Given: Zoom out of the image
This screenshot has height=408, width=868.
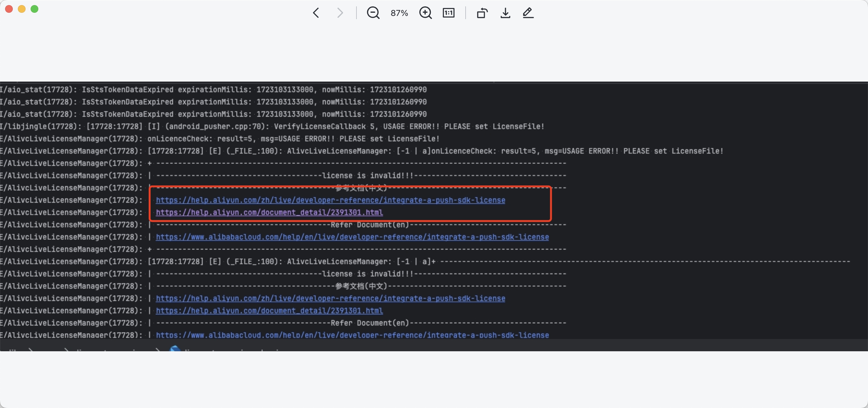Looking at the screenshot, I should 373,13.
